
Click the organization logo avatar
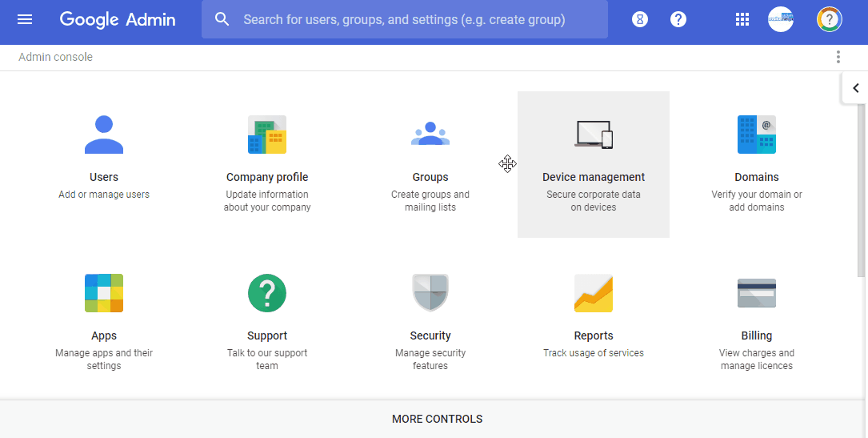click(x=781, y=19)
